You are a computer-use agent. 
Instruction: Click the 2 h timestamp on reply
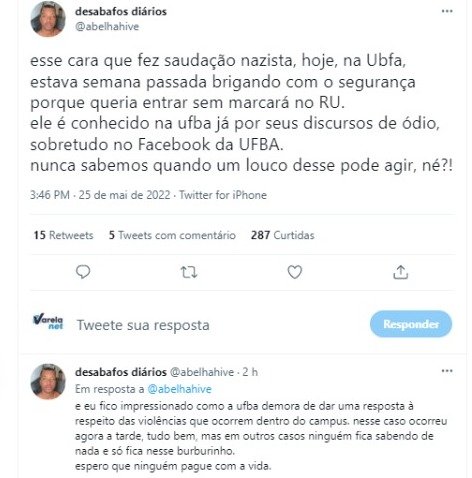(250, 372)
